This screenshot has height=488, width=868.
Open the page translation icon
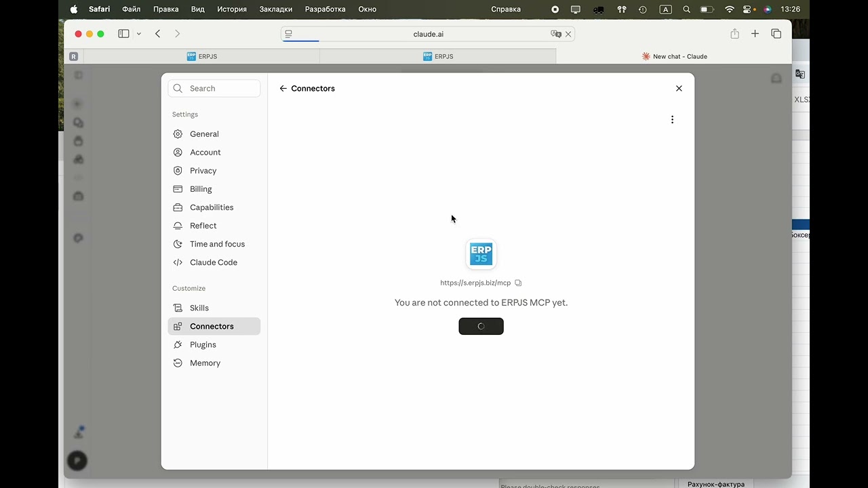[556, 34]
